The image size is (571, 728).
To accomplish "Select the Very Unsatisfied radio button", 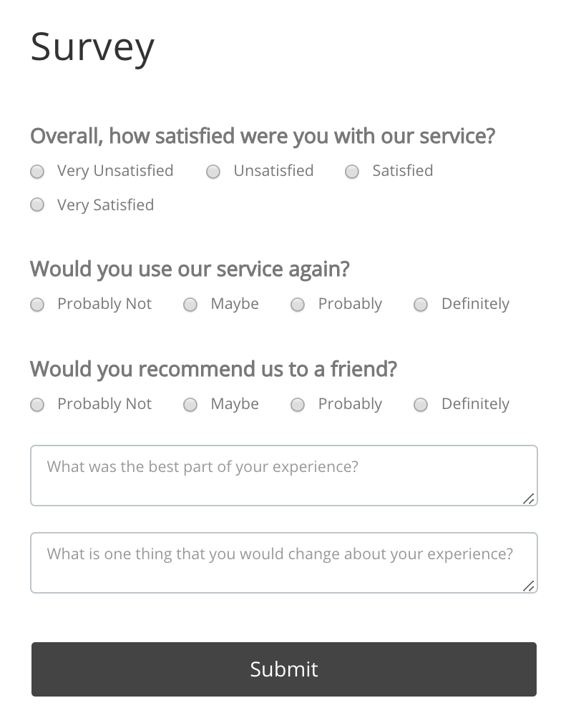I will coord(36,172).
